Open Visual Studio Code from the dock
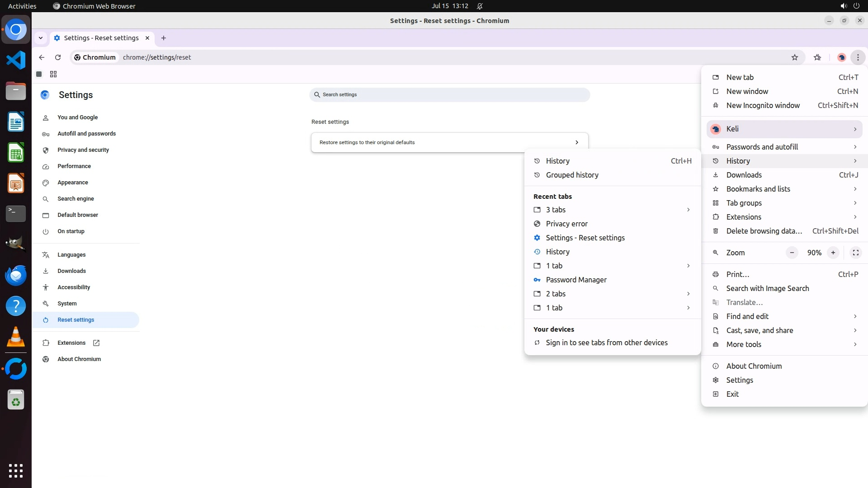Image resolution: width=868 pixels, height=488 pixels. pos(16,60)
